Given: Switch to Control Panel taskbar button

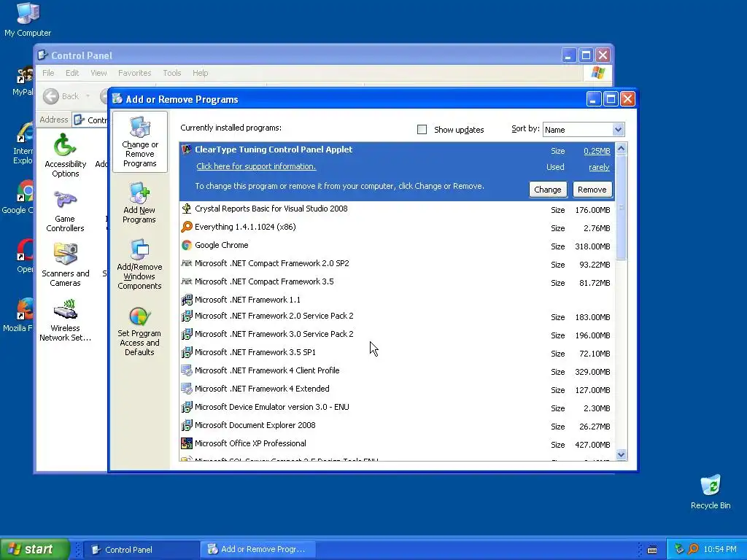Looking at the screenshot, I should tap(142, 550).
